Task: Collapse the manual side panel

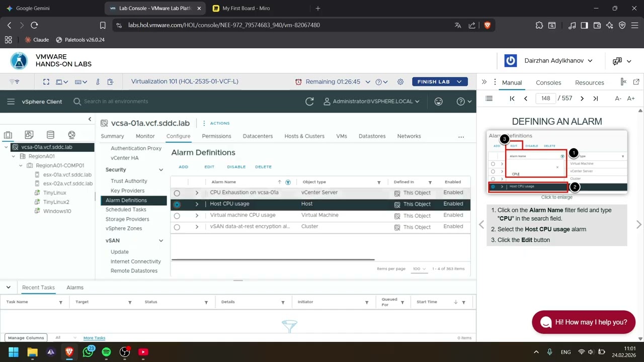Action: (484, 82)
